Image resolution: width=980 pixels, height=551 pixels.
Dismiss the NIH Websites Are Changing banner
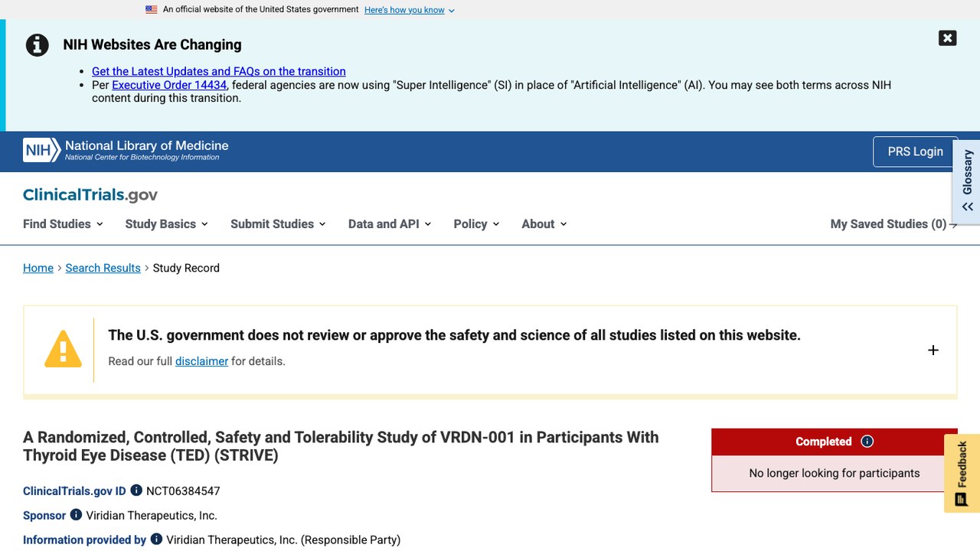947,38
